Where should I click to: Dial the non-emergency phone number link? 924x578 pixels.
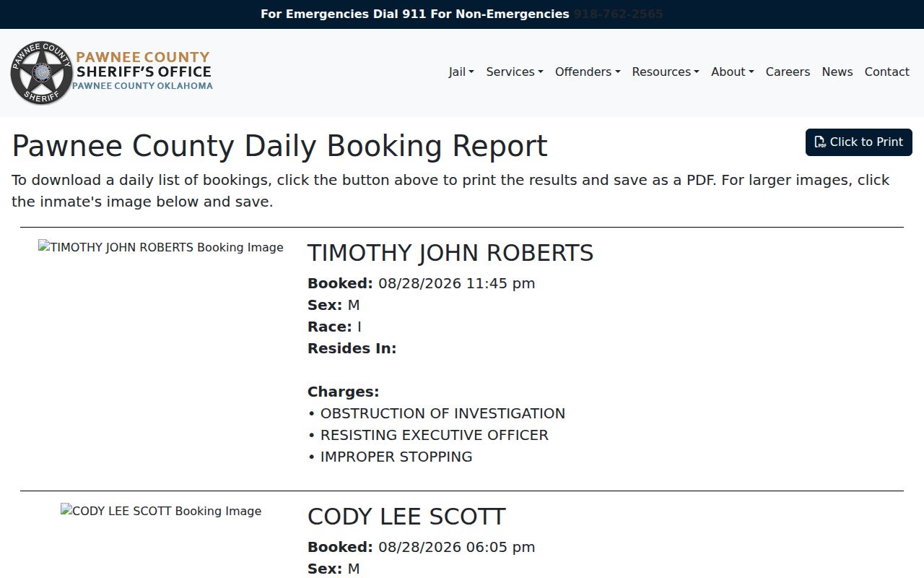pos(618,14)
